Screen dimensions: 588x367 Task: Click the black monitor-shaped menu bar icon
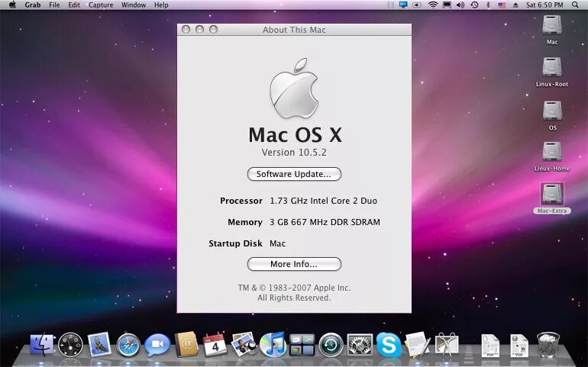(447, 5)
